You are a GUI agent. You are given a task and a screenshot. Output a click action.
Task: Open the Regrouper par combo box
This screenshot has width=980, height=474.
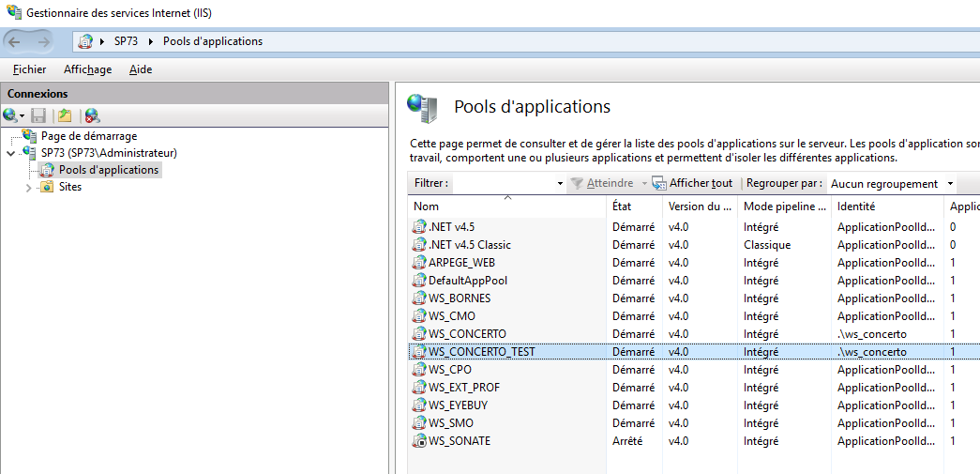coord(892,184)
